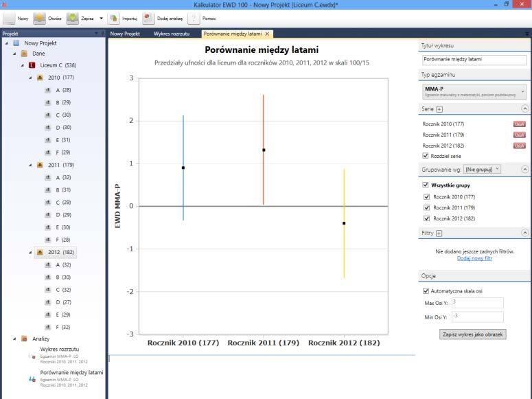
Task: Toggle the Wszystkie grupy checkbox
Action: [x=426, y=185]
